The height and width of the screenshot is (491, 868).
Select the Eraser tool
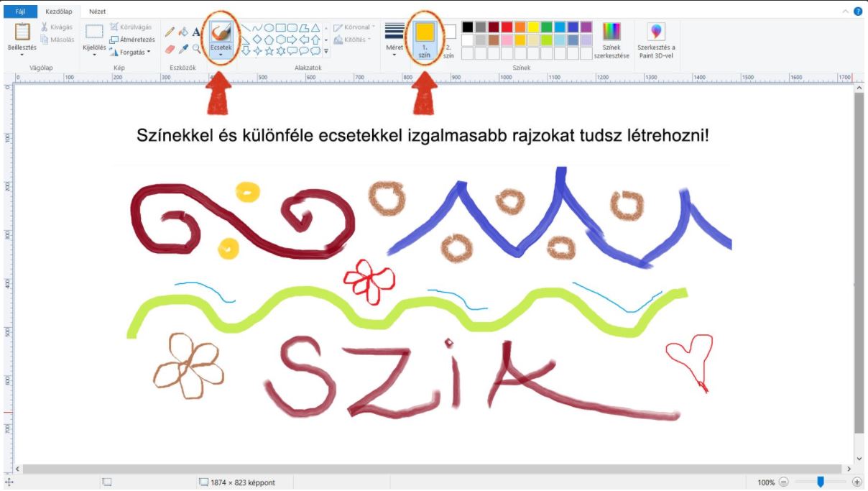click(170, 49)
